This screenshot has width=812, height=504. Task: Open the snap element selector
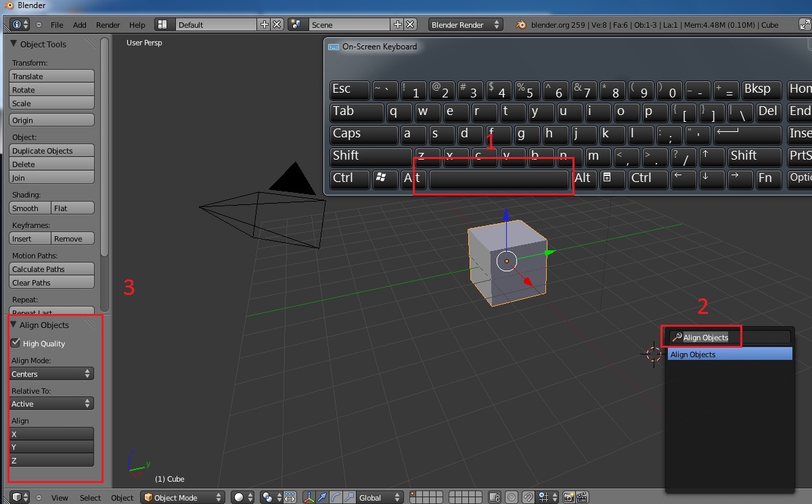[x=547, y=497]
